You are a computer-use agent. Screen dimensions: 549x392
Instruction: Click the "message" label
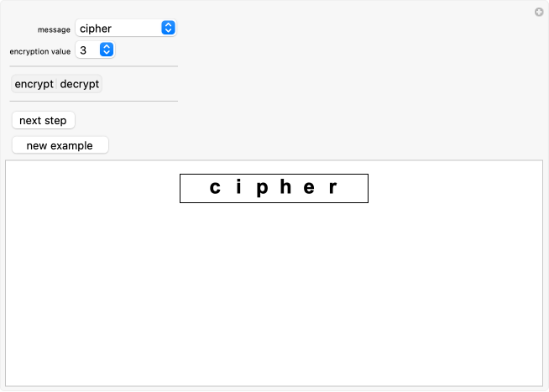coord(54,29)
